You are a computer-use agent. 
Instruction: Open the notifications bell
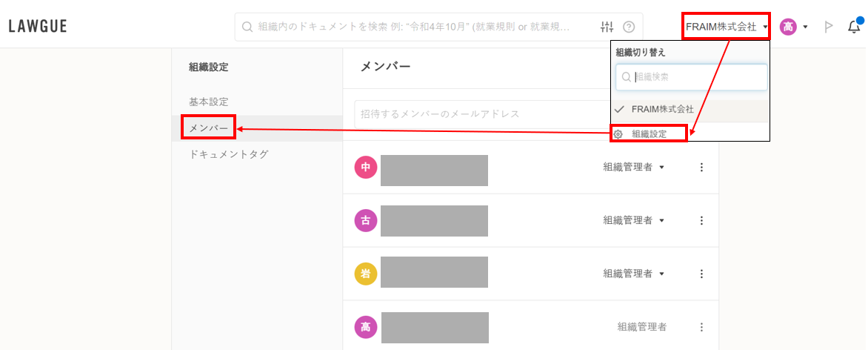(x=854, y=27)
